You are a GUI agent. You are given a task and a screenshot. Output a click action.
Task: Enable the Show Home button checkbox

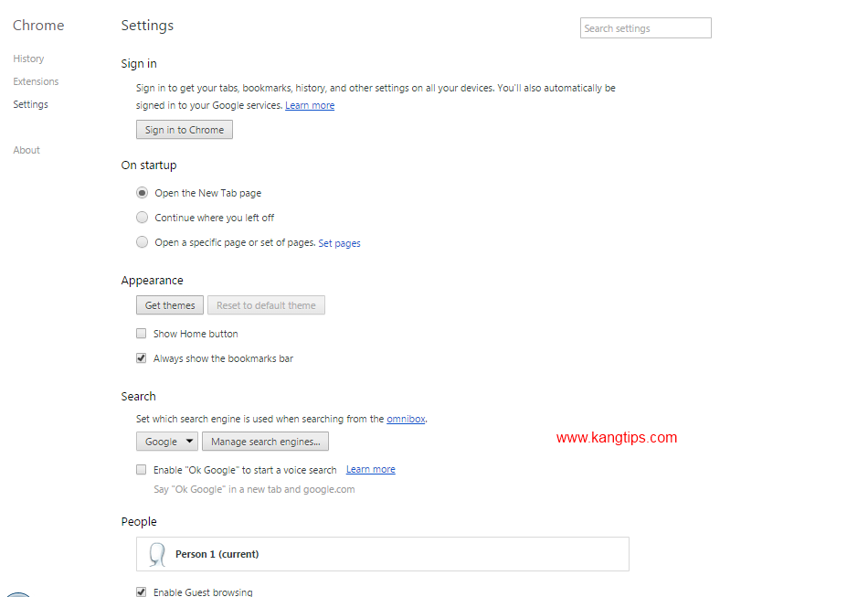pos(141,334)
